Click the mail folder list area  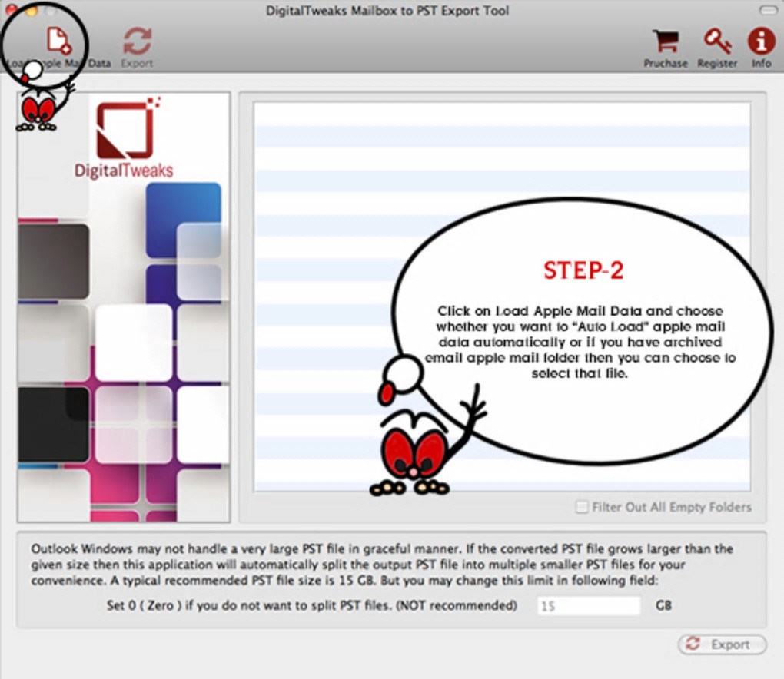502,296
